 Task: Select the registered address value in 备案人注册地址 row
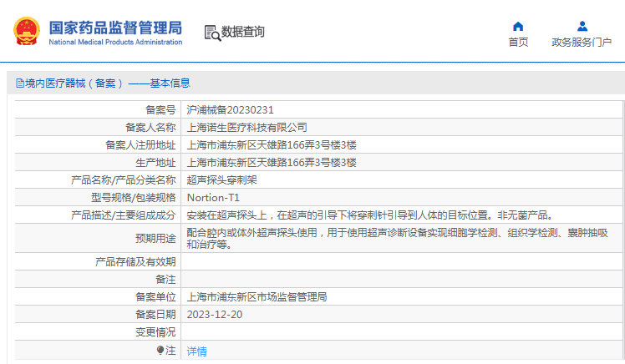point(272,145)
